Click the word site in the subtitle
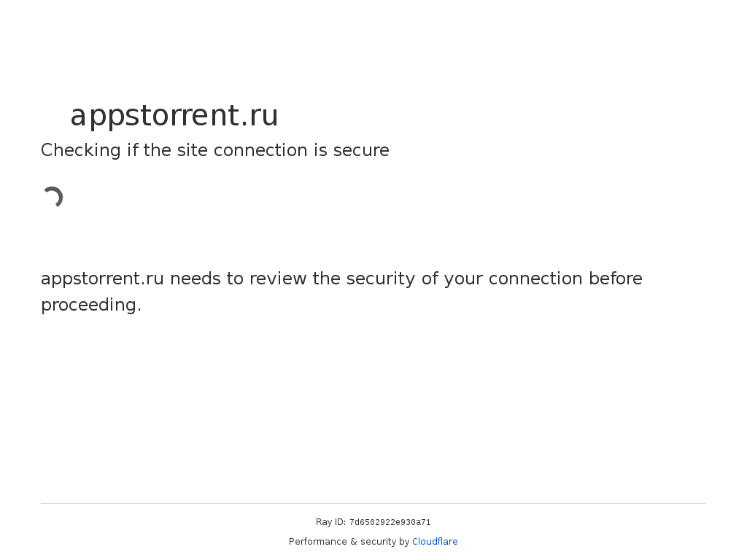This screenshot has height=560, width=747. pos(190,150)
